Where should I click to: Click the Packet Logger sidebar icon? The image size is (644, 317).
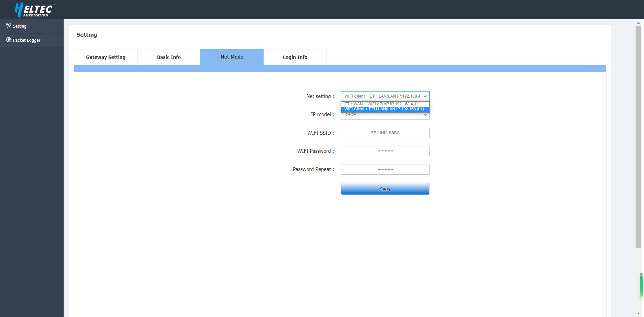9,40
